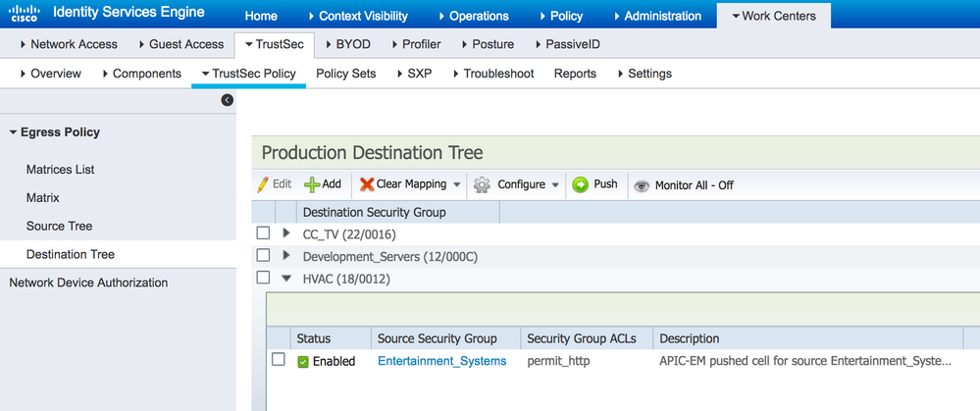Open the Profiler submenu
This screenshot has height=411, width=980.
click(x=416, y=44)
